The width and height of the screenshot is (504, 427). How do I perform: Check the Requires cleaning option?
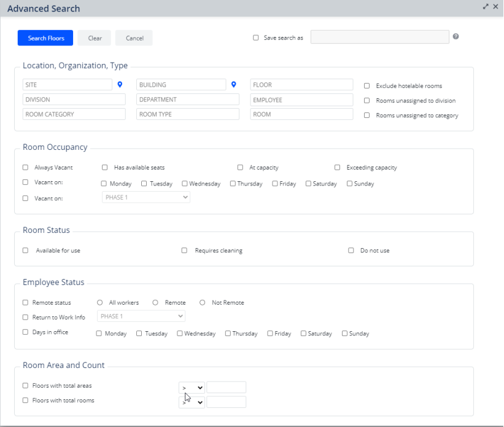click(x=184, y=251)
